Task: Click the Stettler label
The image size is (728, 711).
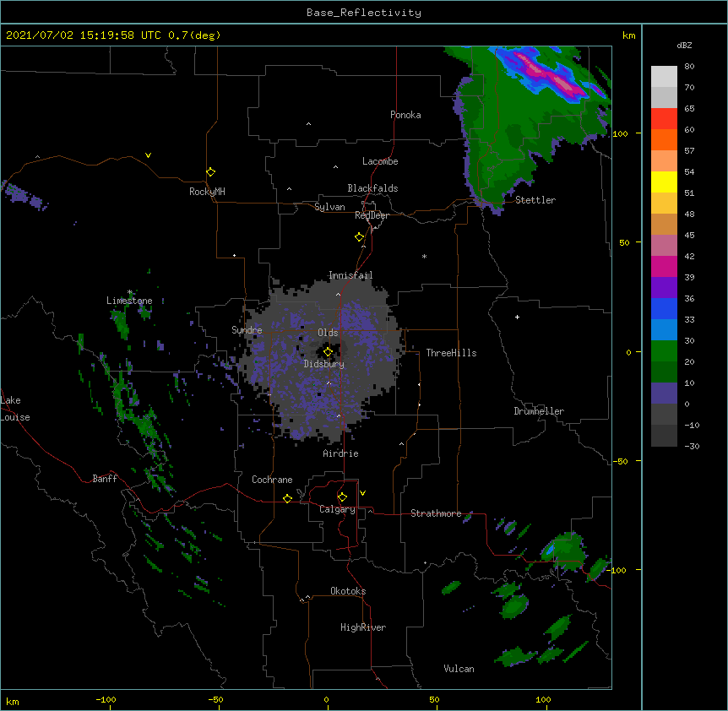Action: coord(535,200)
